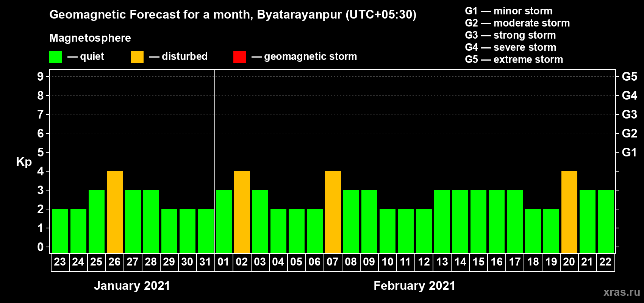Click the green bar for January 31

[206, 231]
